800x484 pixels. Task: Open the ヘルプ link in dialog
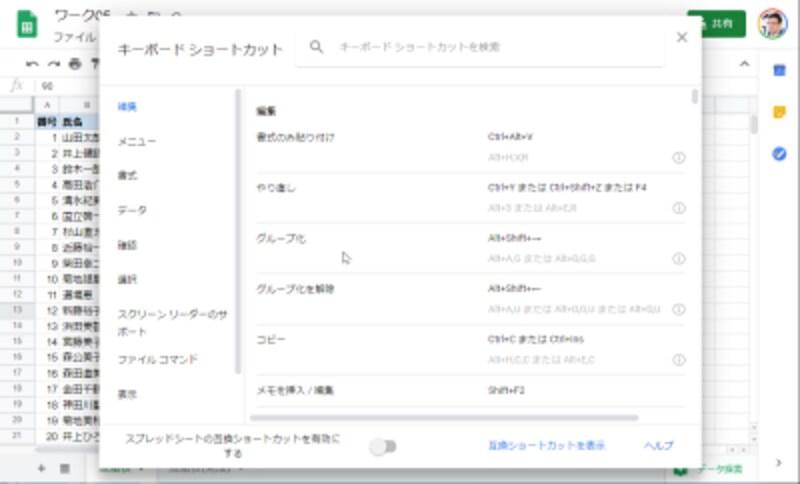click(x=658, y=445)
